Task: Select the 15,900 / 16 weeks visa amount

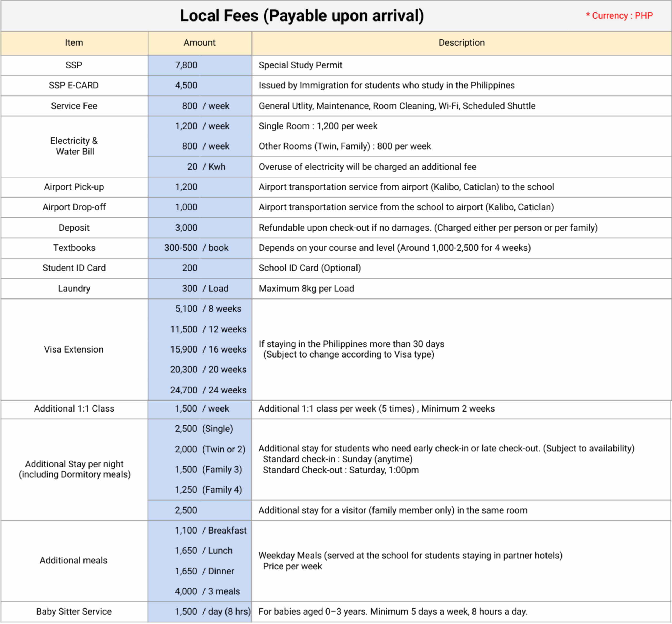Action: 208,349
